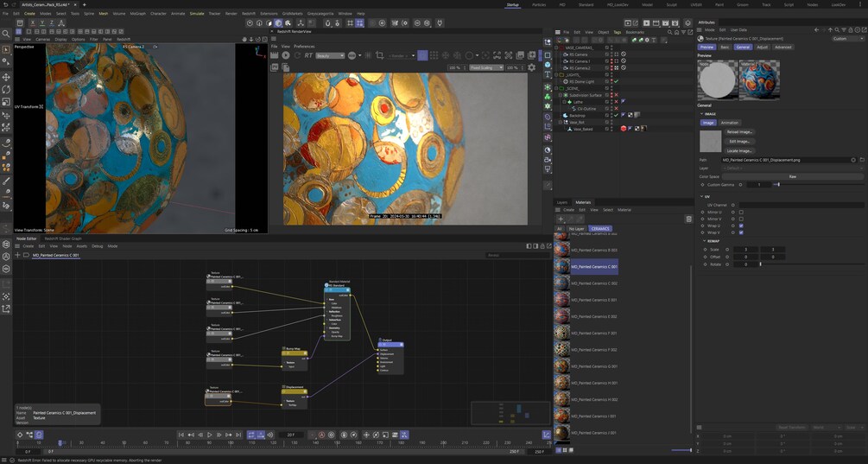Image resolution: width=868 pixels, height=464 pixels.
Task: Toggle the Z axis lock icon
Action: 52,22
